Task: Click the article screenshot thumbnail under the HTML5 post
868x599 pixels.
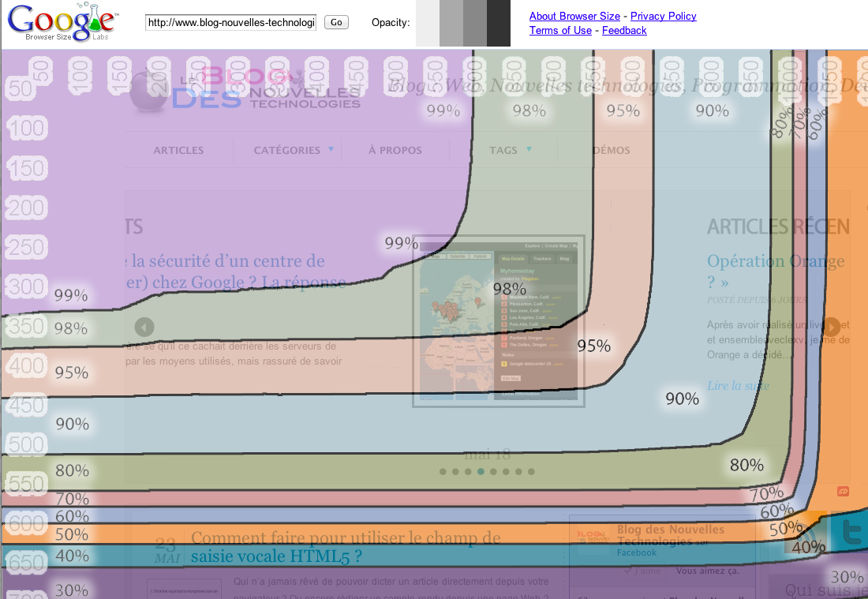Action: pos(185,589)
